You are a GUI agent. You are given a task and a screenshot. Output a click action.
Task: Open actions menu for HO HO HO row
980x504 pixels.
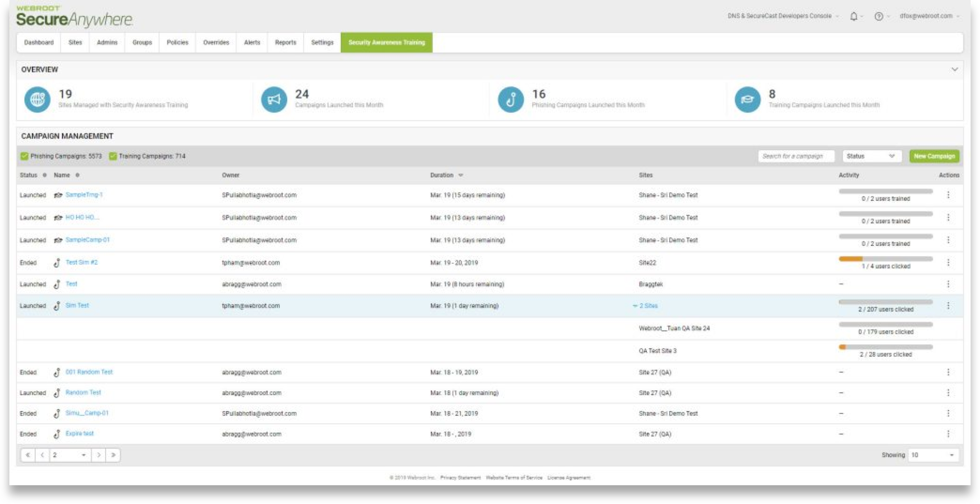click(x=948, y=217)
